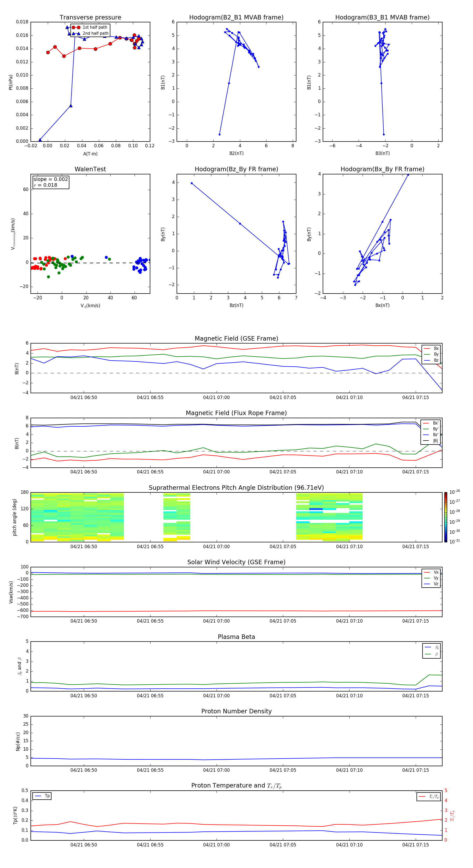Click the 'Vy' legend entry
The height and width of the screenshot is (868, 473).
pos(431,578)
